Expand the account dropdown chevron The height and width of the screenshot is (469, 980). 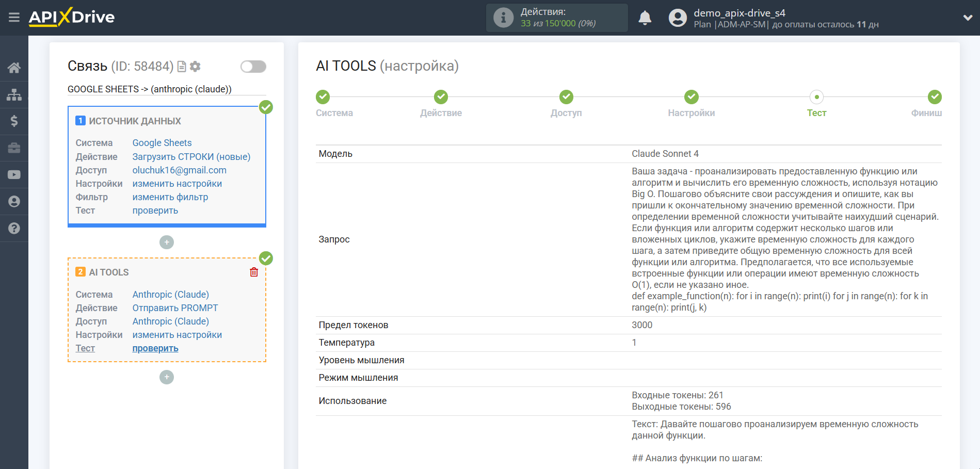pos(967,18)
